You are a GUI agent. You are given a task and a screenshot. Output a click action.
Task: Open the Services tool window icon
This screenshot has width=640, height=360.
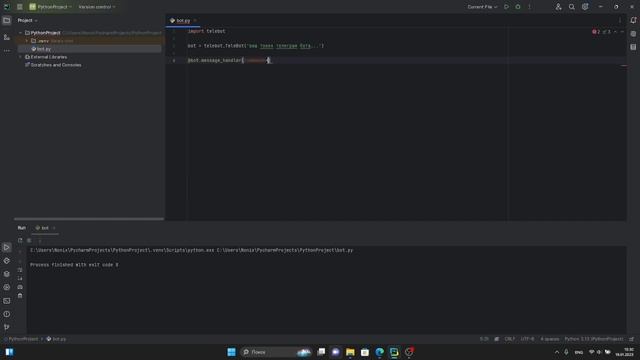[7, 287]
